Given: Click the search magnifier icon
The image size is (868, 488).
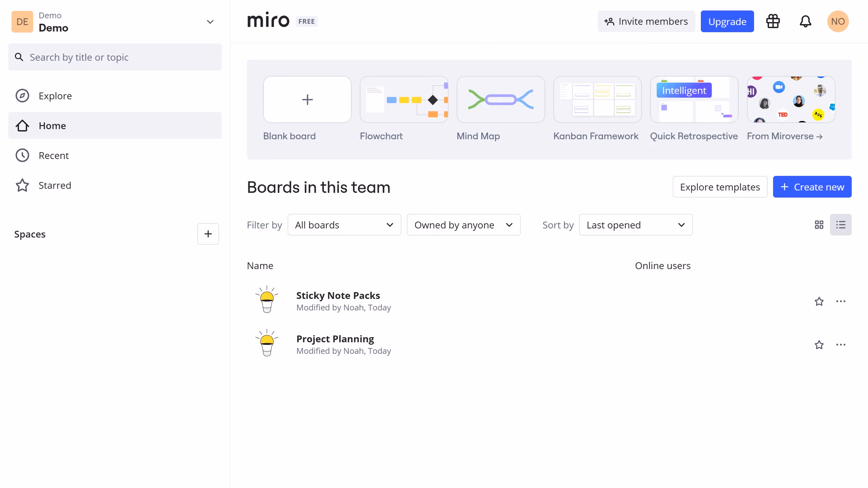Looking at the screenshot, I should pyautogui.click(x=19, y=57).
